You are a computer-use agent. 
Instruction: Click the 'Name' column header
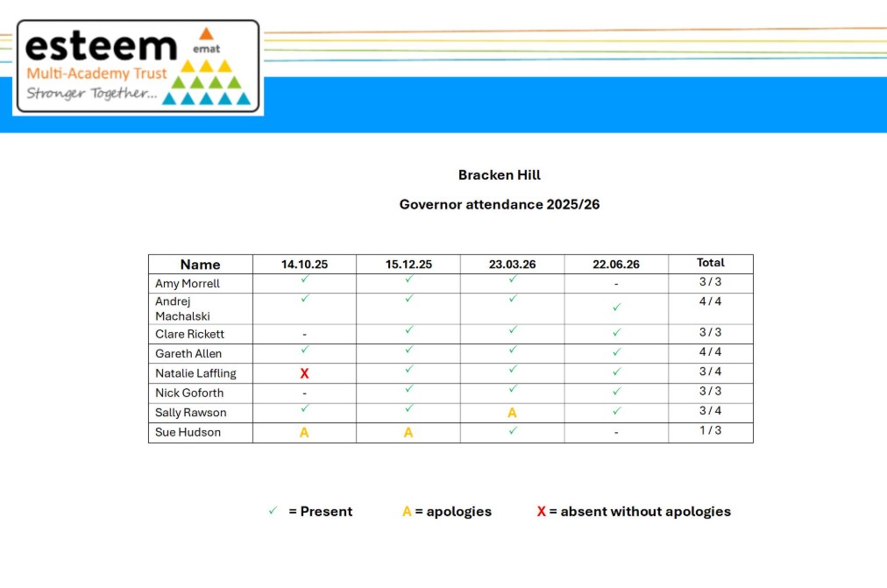(x=200, y=265)
